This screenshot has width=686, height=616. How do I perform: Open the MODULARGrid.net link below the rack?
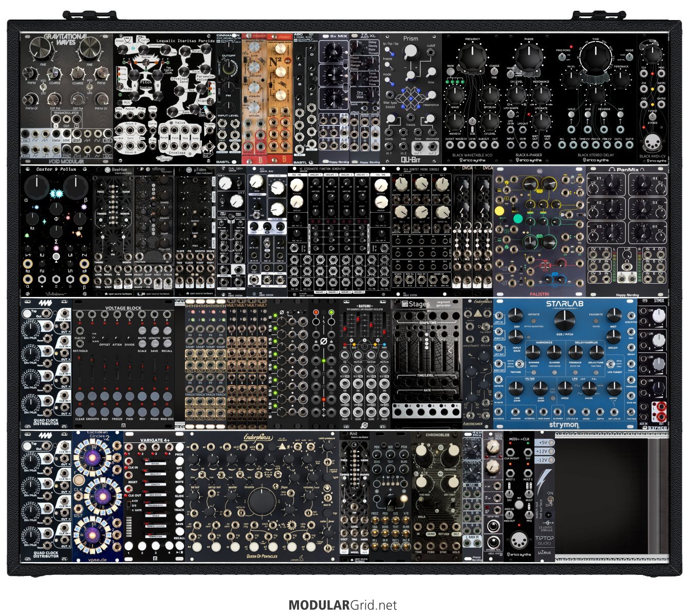[x=343, y=605]
